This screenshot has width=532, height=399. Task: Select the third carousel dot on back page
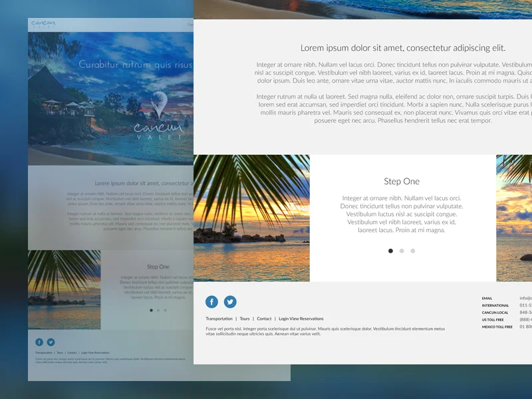pos(165,310)
